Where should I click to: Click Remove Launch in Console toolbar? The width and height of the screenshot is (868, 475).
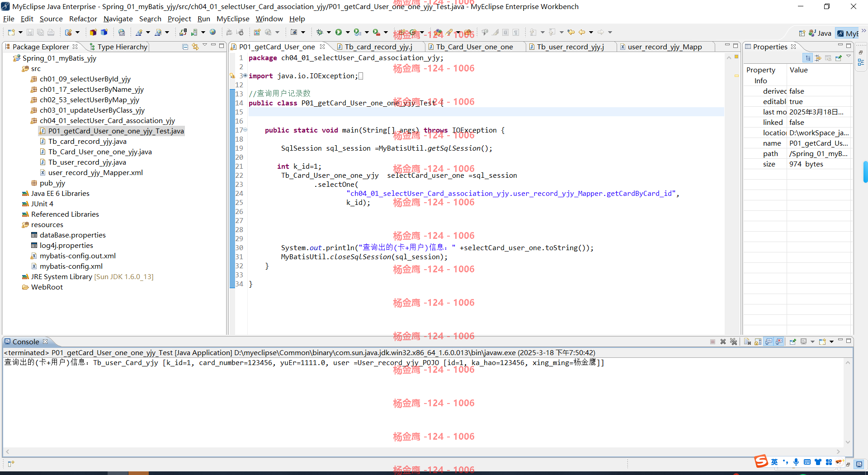point(723,342)
